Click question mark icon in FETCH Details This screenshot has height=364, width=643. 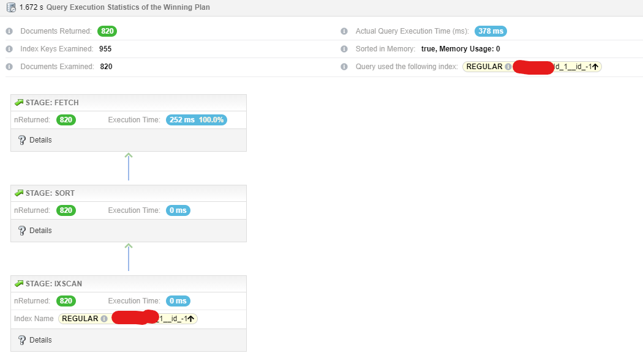click(x=22, y=140)
